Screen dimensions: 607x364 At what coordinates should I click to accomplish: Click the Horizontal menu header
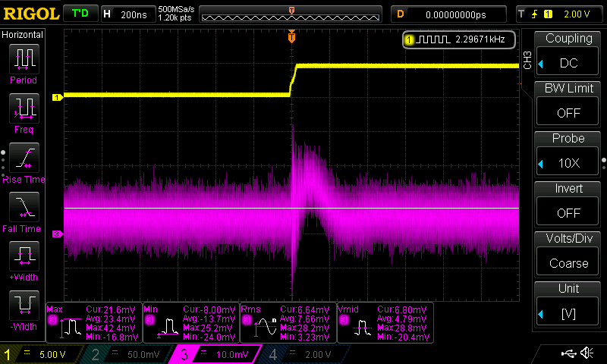click(23, 35)
